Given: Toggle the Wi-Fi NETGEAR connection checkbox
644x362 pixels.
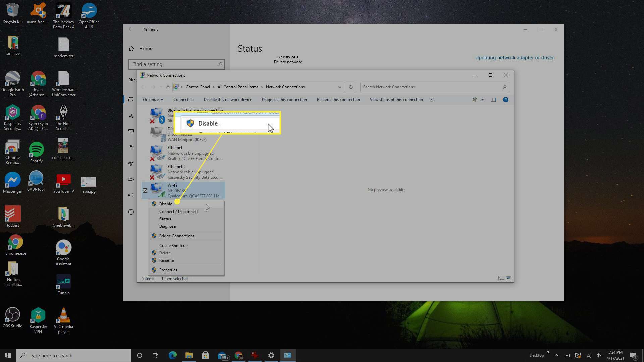Looking at the screenshot, I should pos(145,190).
